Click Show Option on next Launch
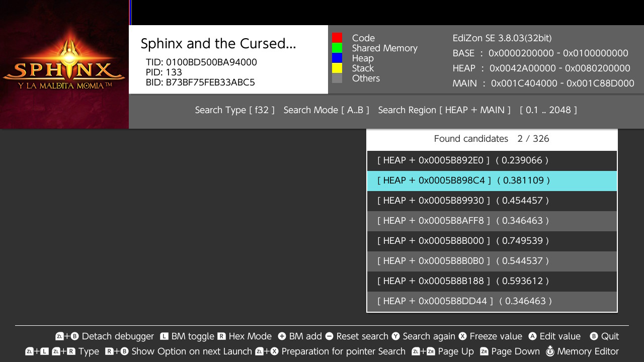644x362 pixels. (192, 351)
